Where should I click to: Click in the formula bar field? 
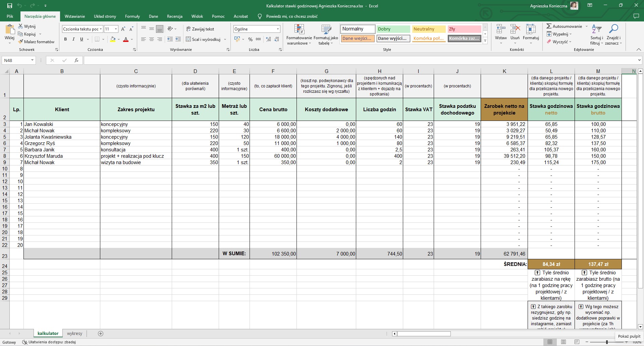[x=359, y=60]
